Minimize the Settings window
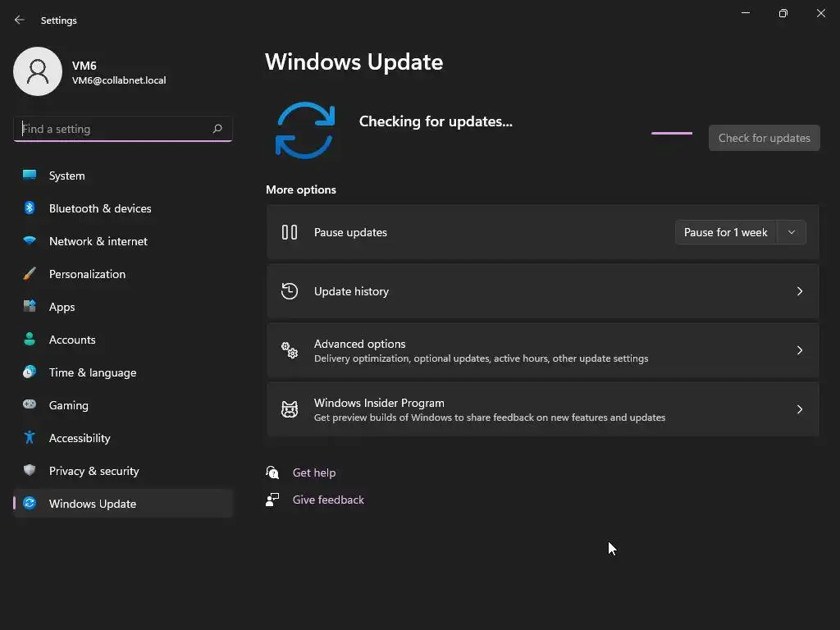The image size is (840, 630). [x=745, y=13]
